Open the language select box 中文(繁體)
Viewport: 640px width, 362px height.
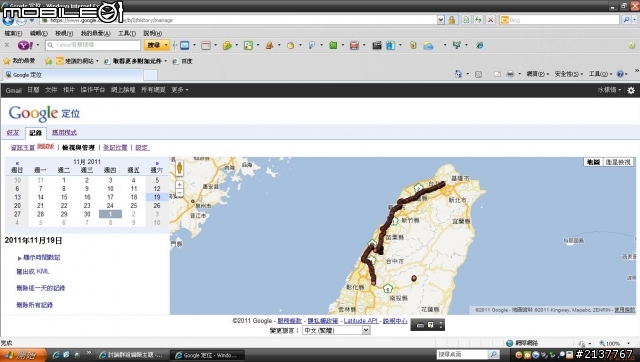point(336,331)
